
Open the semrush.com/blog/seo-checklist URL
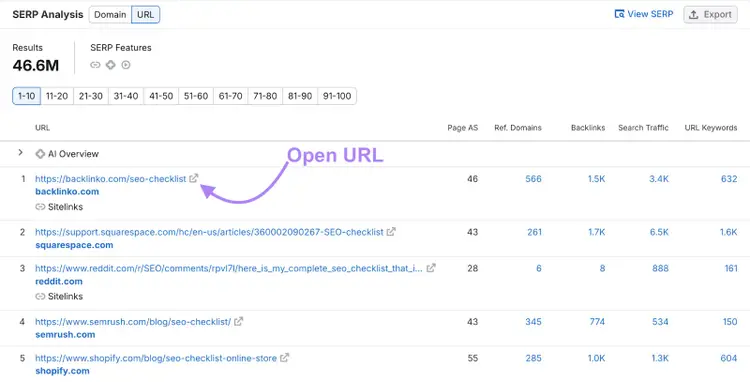133,322
